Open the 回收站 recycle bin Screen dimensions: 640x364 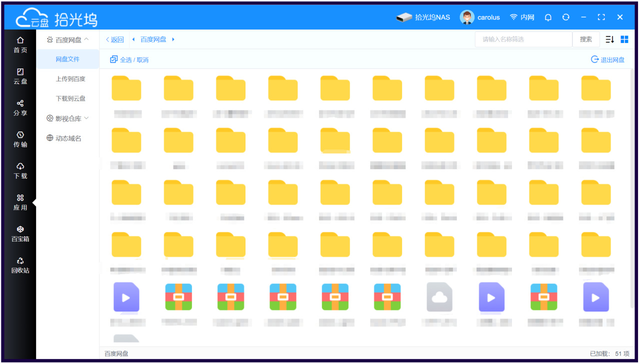(x=20, y=265)
